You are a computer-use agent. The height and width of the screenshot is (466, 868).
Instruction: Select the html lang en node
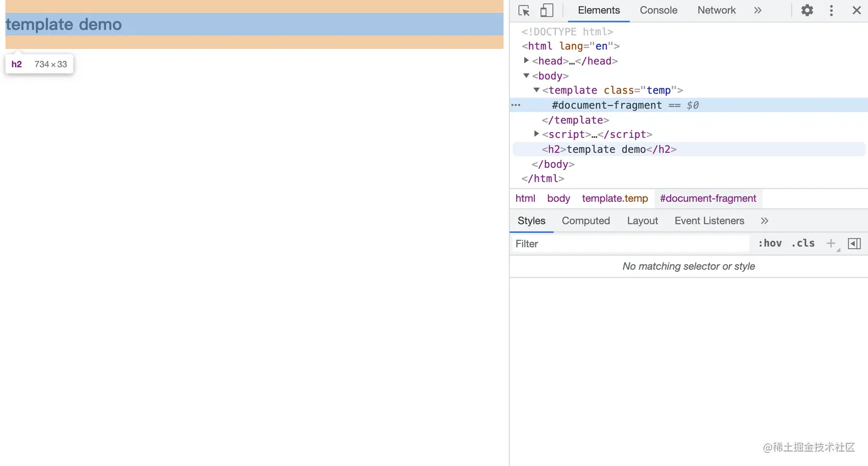571,46
